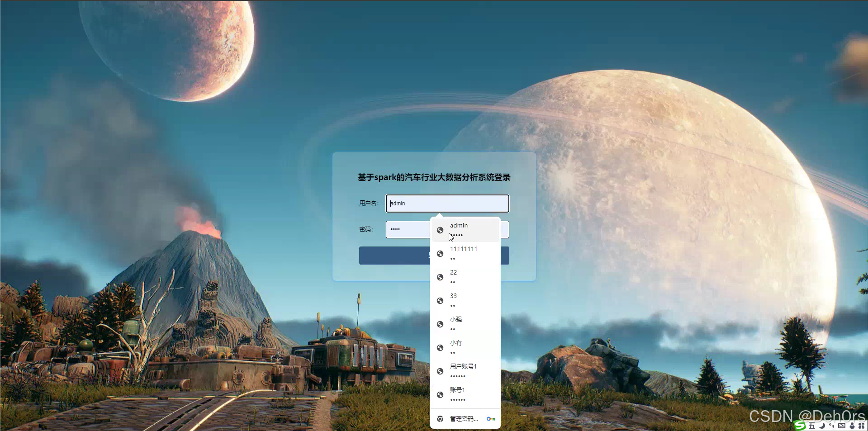The height and width of the screenshot is (431, 868).
Task: Click the globe icon beside the admin credential
Action: [440, 230]
